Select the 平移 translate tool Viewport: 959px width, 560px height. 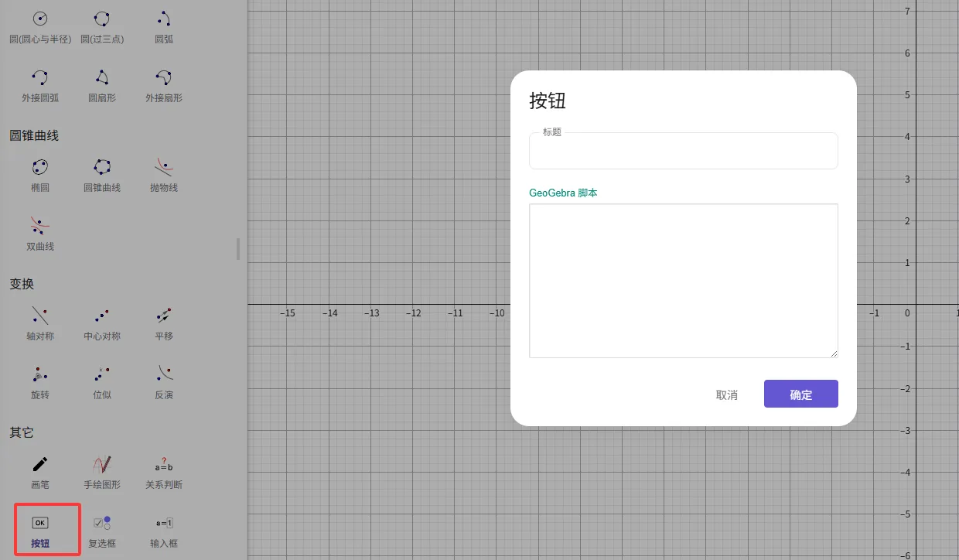pos(164,323)
